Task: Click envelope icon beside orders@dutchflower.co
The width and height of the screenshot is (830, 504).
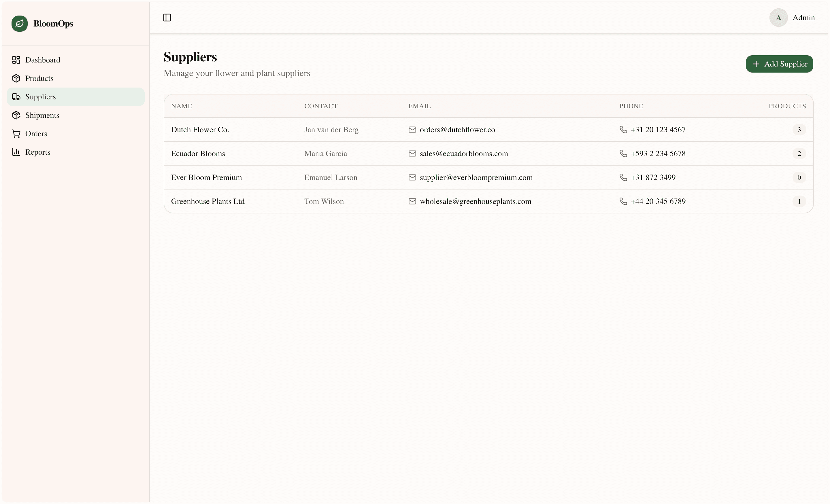Action: tap(412, 130)
